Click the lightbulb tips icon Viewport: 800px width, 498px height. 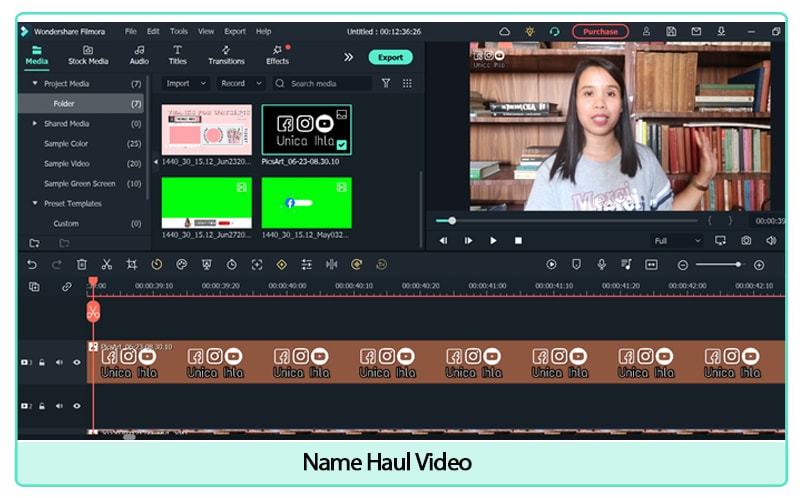[530, 32]
